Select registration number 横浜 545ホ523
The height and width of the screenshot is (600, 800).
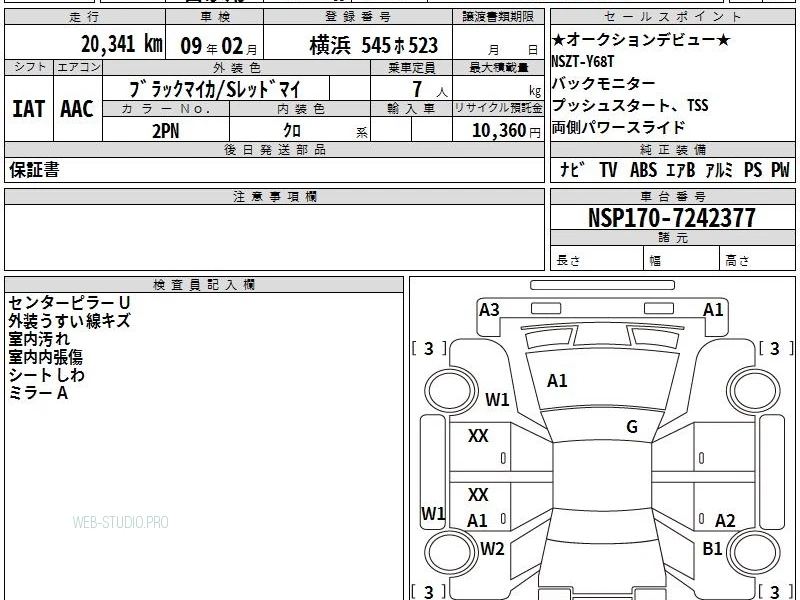tap(373, 45)
